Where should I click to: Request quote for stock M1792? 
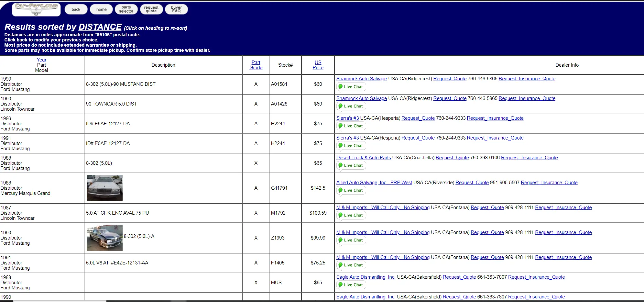click(x=487, y=207)
